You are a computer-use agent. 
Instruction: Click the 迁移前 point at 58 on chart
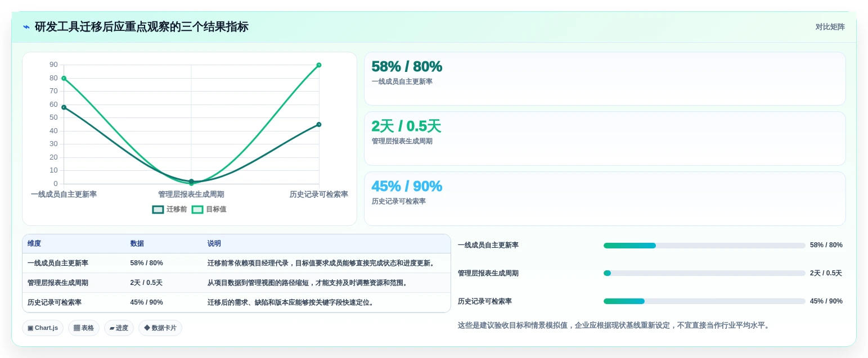click(64, 107)
